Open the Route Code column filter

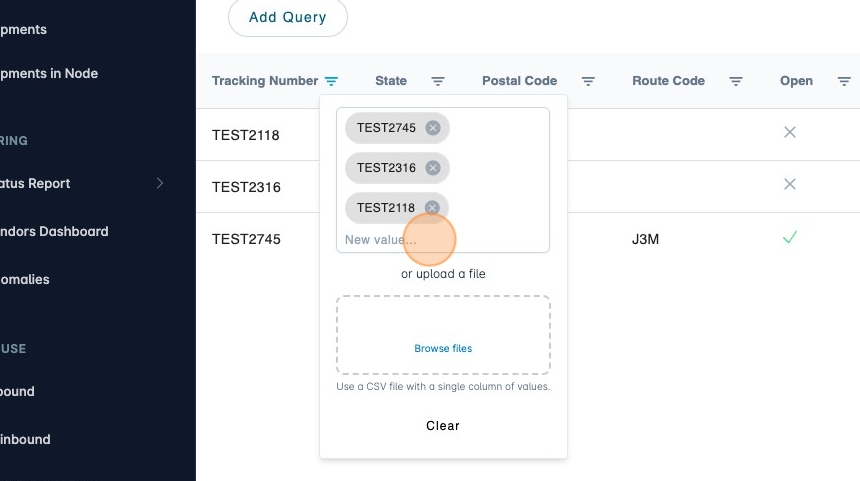(736, 81)
